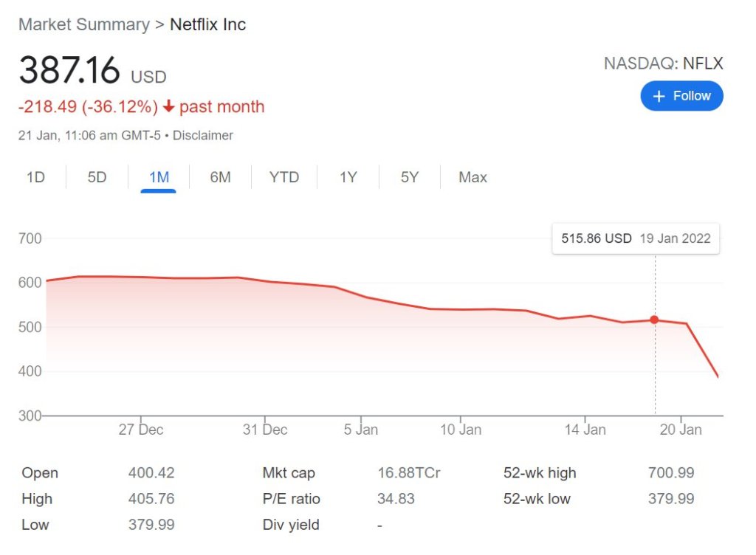
Task: Click the plus icon in Follow button
Action: click(x=659, y=96)
